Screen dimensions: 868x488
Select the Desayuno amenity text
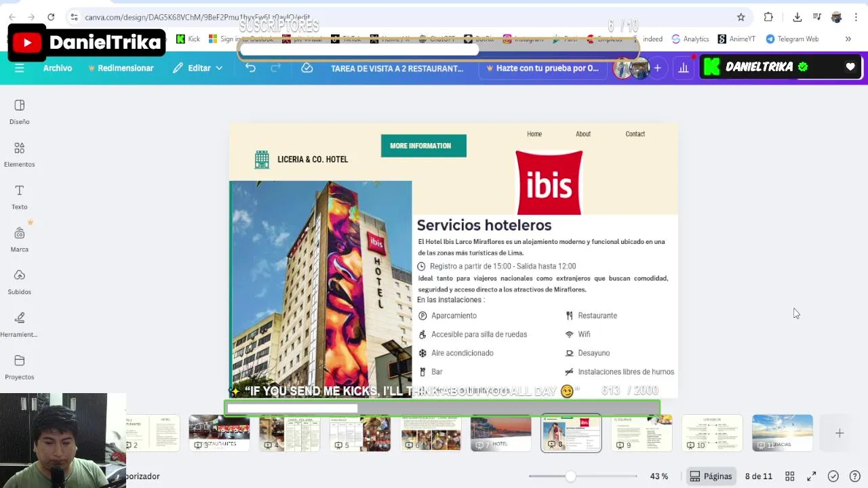point(594,353)
